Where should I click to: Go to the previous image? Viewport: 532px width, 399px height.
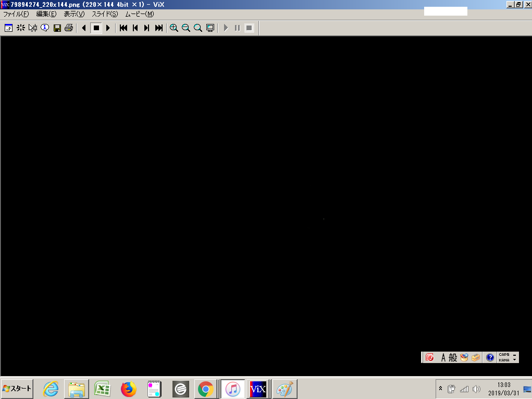pos(135,28)
